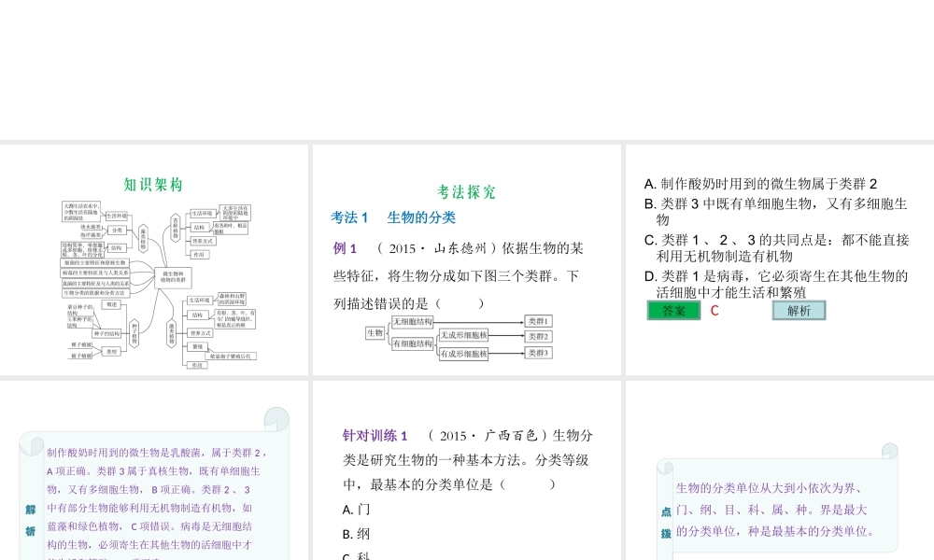Screen dimensions: 934x560
Task: Click the 例1 question label
Action: [x=346, y=248]
